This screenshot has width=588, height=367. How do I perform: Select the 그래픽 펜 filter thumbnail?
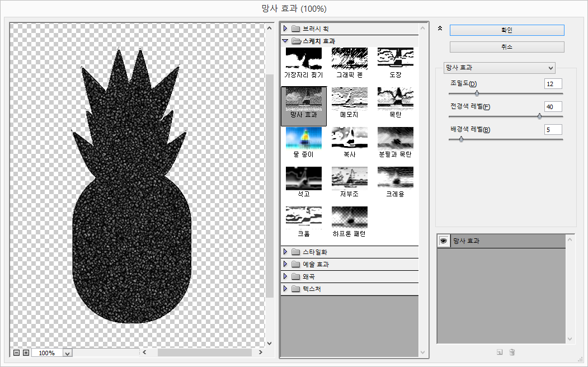(x=350, y=59)
